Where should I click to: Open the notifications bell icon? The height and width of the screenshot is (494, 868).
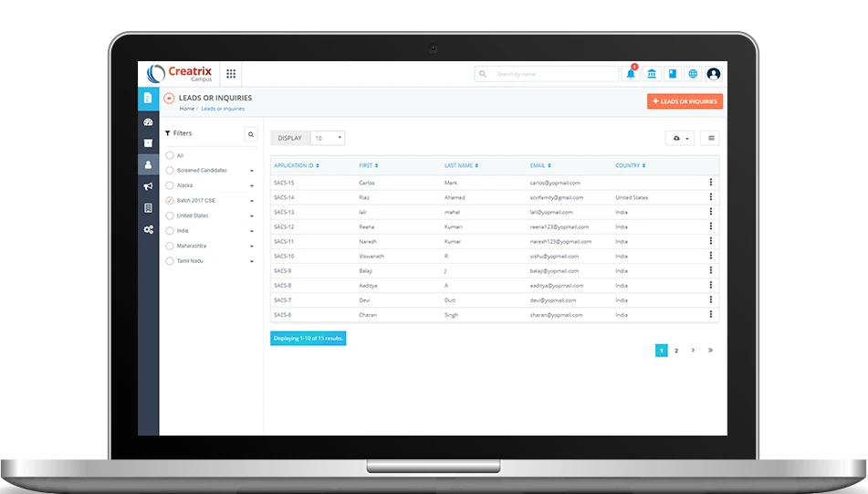pyautogui.click(x=632, y=74)
